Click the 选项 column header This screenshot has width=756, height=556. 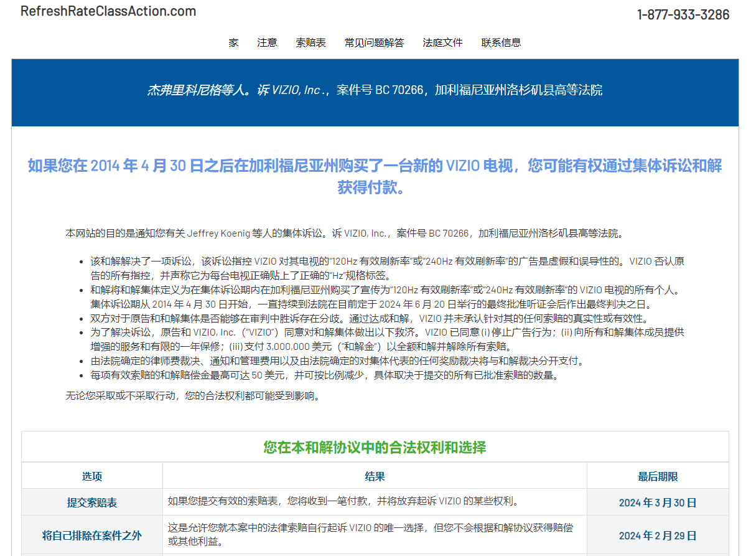click(92, 476)
